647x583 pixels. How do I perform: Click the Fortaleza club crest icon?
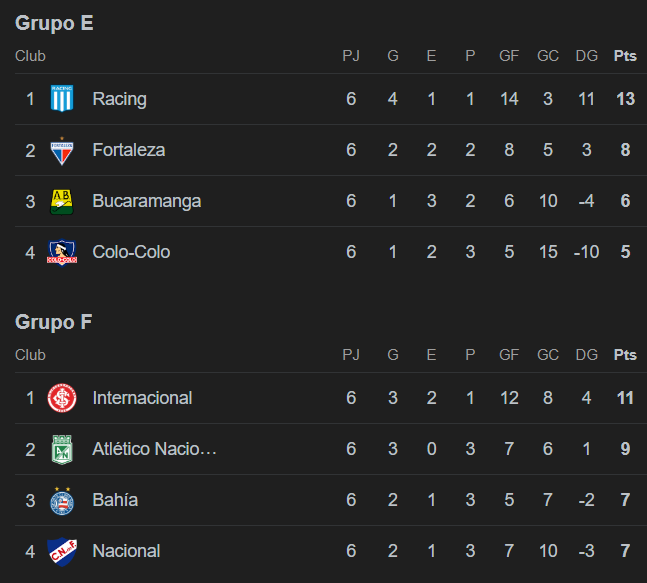pyautogui.click(x=62, y=151)
